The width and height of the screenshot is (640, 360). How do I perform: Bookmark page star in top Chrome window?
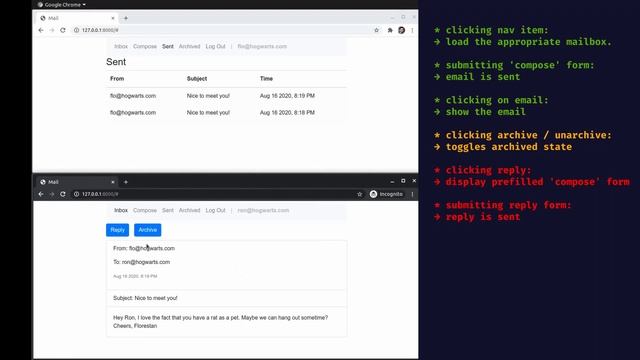coord(376,30)
